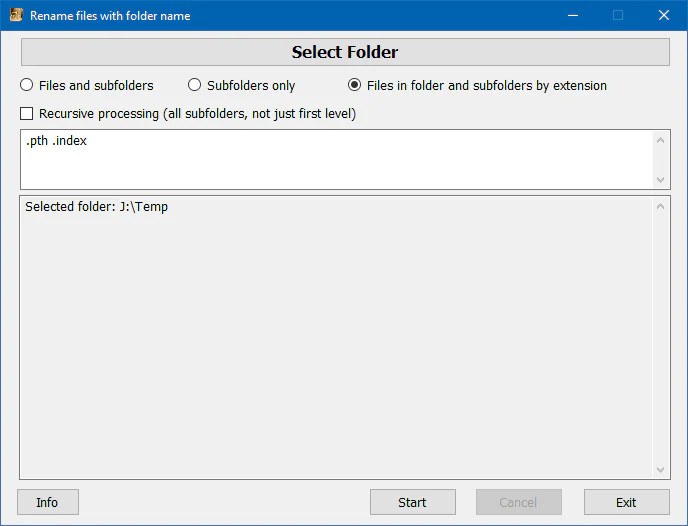Click the maximize window button
Image resolution: width=688 pixels, height=526 pixels.
pyautogui.click(x=618, y=15)
